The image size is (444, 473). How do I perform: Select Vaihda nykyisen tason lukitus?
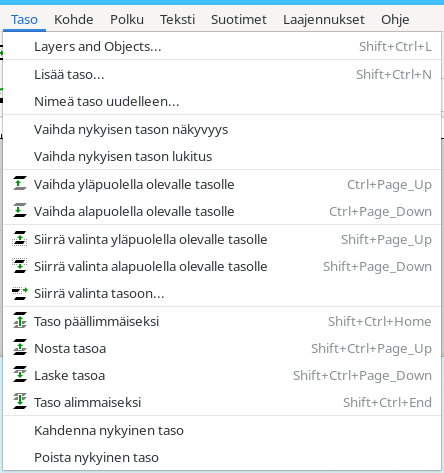[x=222, y=156]
